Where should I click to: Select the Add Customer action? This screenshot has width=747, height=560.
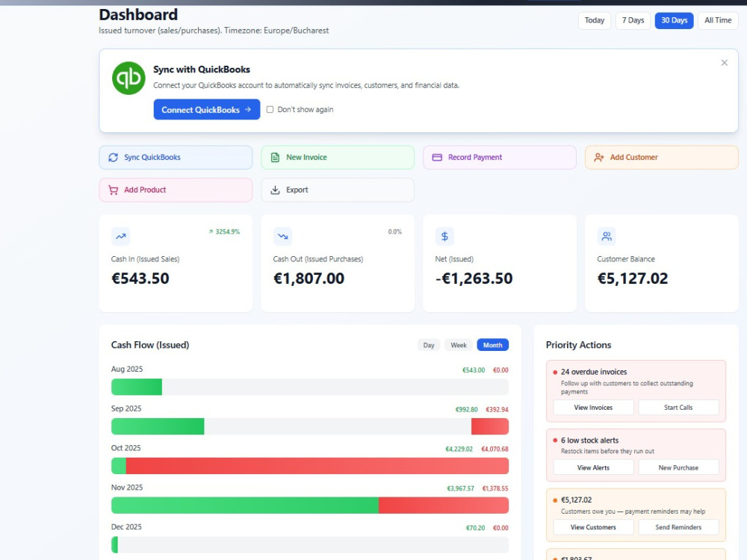coord(662,158)
